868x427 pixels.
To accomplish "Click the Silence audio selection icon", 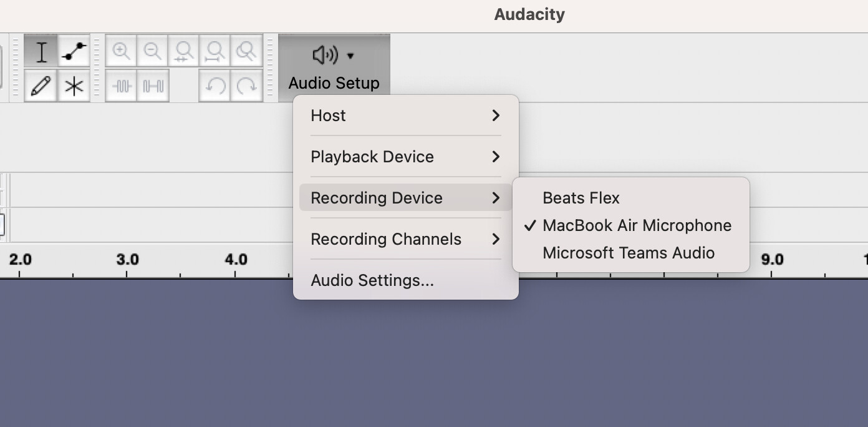I will [x=153, y=86].
